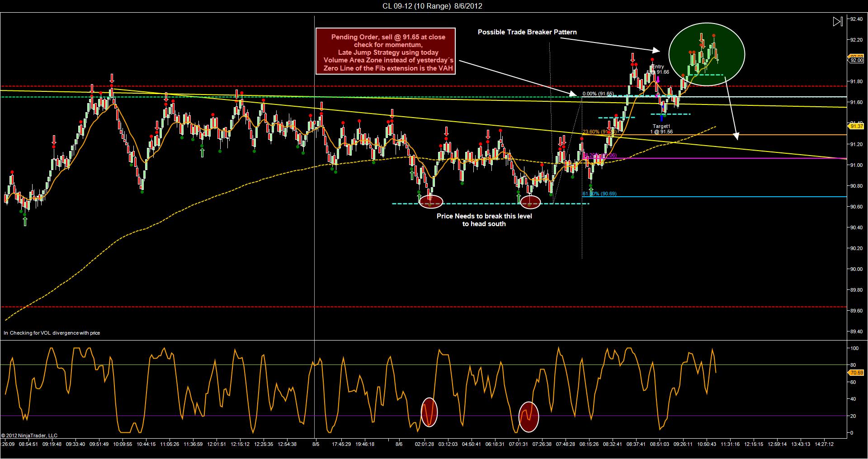The width and height of the screenshot is (868, 459).
Task: Click the 10:44:15 time axis label
Action: point(146,444)
